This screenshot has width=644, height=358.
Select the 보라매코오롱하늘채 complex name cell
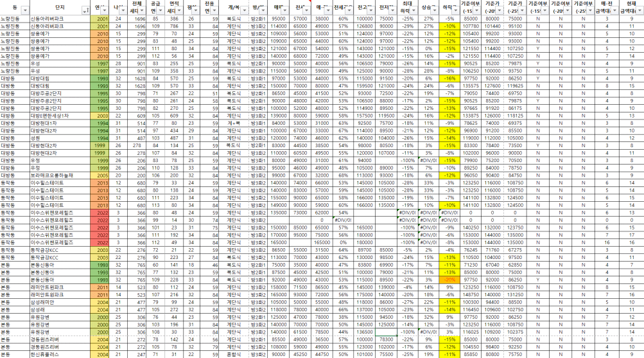pyautogui.click(x=60, y=175)
